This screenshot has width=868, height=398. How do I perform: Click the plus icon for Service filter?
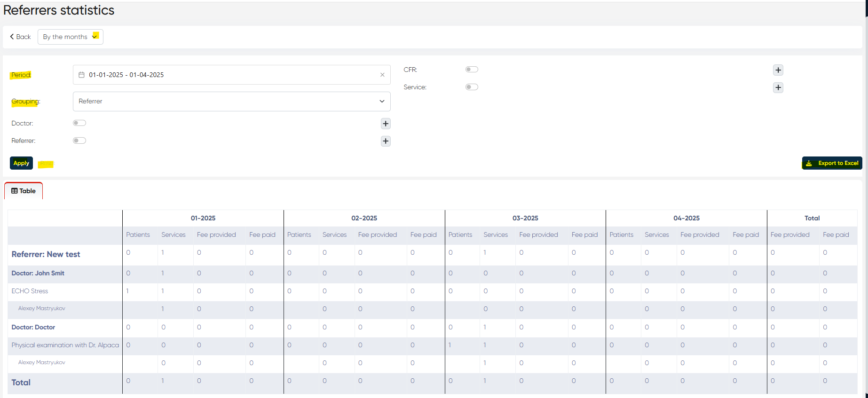778,87
